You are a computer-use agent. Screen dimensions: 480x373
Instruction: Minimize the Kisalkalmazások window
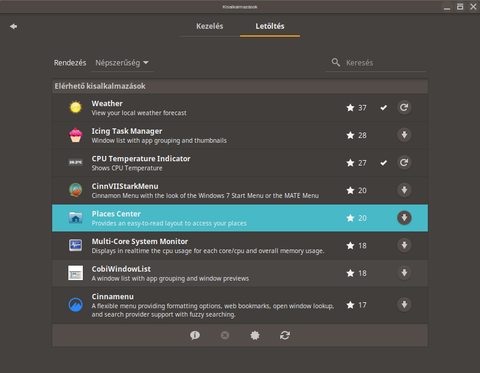click(x=447, y=7)
